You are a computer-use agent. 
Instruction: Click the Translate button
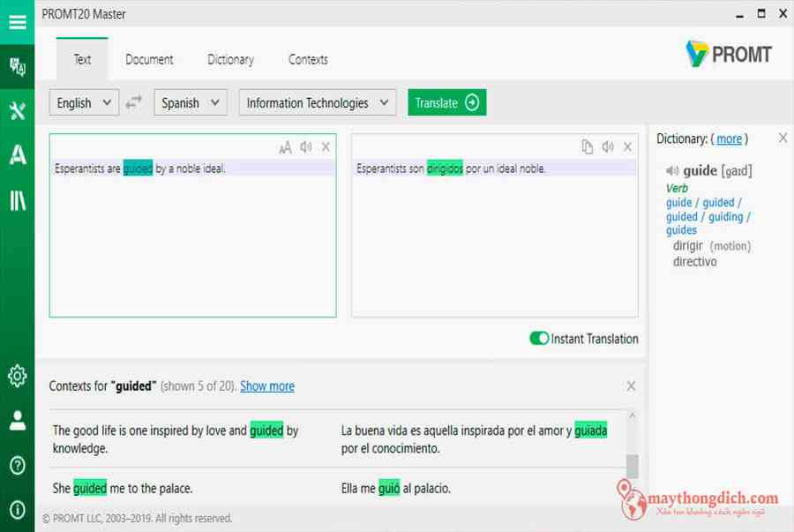(447, 102)
